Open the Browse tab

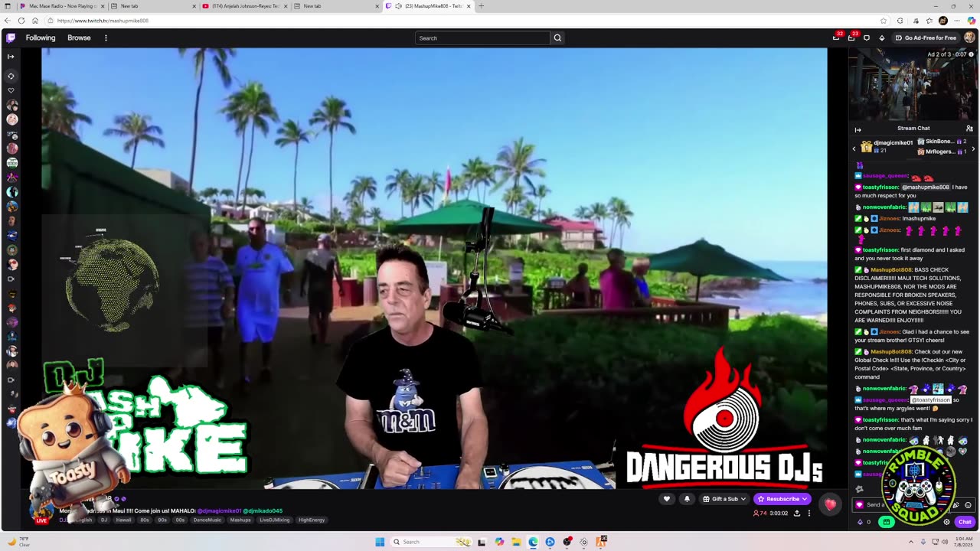click(x=79, y=37)
